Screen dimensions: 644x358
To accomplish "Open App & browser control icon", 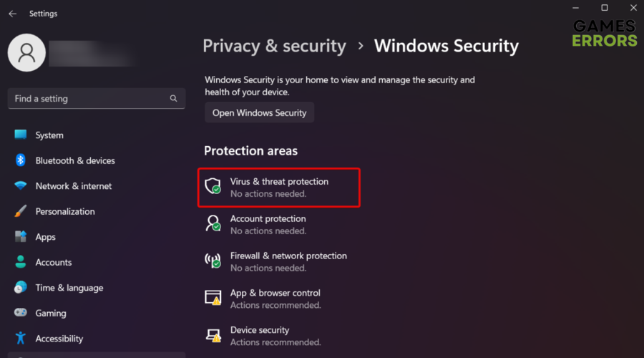I will click(x=213, y=299).
